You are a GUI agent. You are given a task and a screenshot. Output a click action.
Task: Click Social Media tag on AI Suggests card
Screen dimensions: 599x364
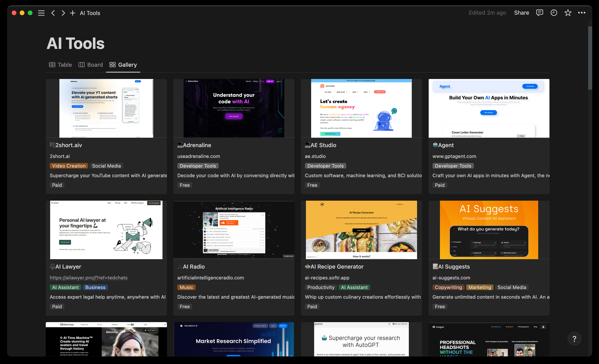(512, 287)
